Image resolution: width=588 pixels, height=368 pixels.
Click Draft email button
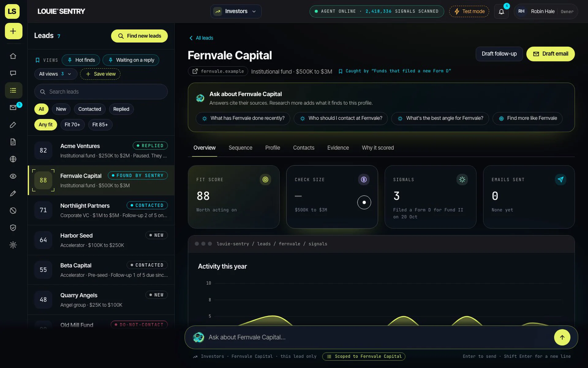click(550, 54)
